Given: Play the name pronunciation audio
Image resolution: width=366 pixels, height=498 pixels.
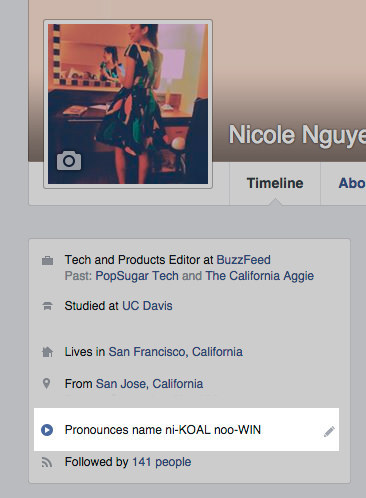Looking at the screenshot, I should click(47, 430).
